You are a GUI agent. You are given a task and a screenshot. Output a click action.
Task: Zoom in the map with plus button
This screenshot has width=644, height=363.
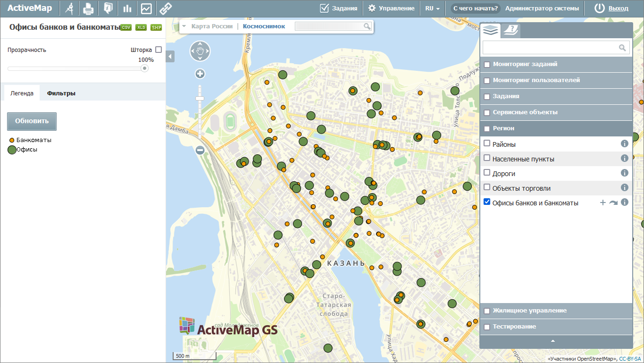click(x=200, y=74)
